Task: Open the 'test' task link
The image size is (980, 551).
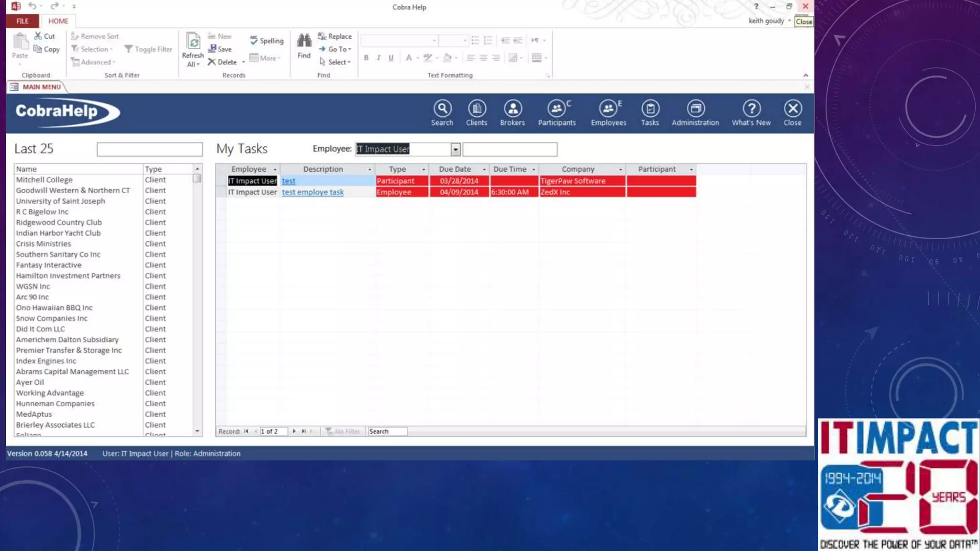Action: coord(289,181)
